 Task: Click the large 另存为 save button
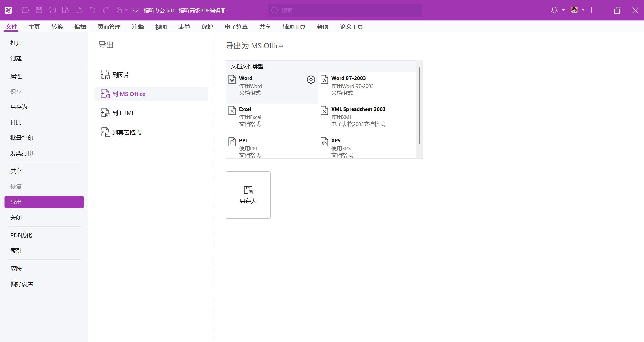[248, 195]
